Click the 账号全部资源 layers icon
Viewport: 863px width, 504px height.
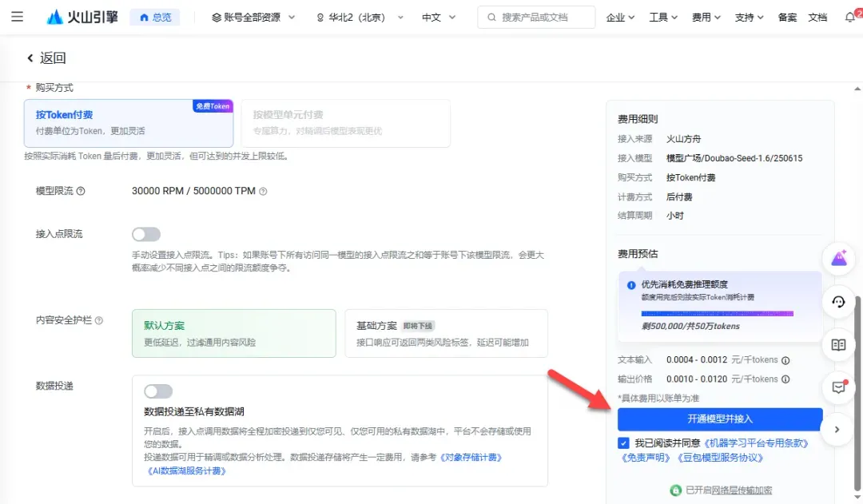tap(217, 18)
